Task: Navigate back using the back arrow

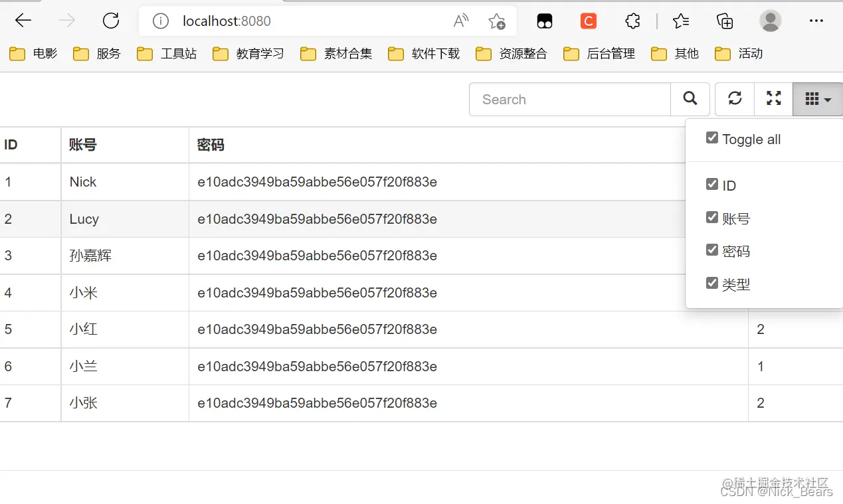Action: point(23,20)
